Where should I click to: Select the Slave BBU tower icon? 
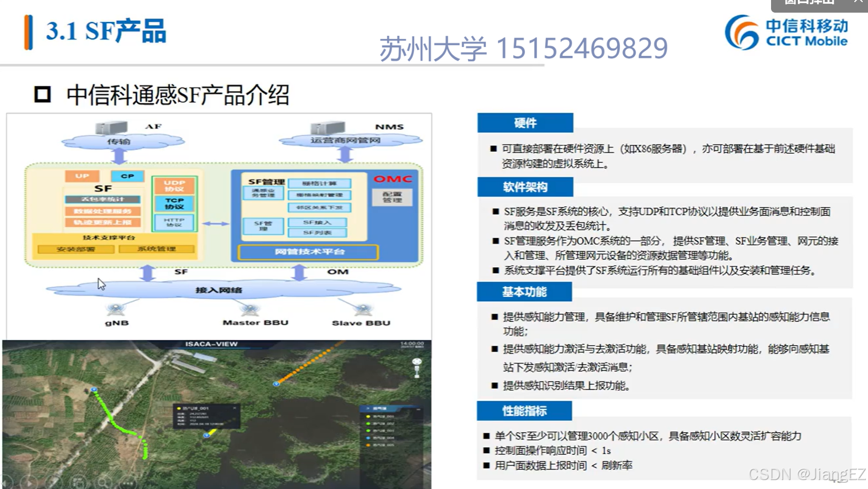click(363, 310)
